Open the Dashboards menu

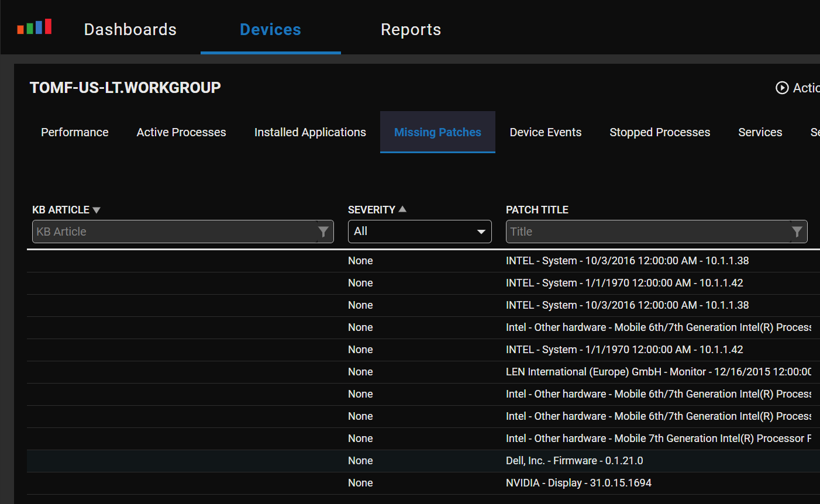130,29
